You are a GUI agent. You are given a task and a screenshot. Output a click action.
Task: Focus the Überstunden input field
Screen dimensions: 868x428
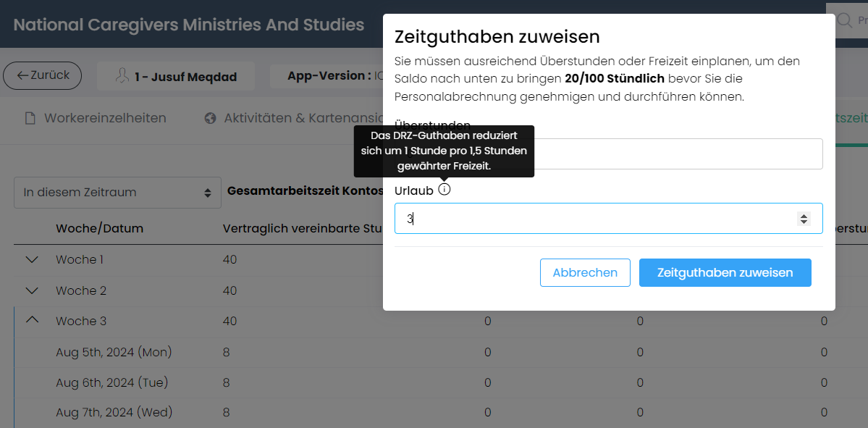click(x=608, y=154)
